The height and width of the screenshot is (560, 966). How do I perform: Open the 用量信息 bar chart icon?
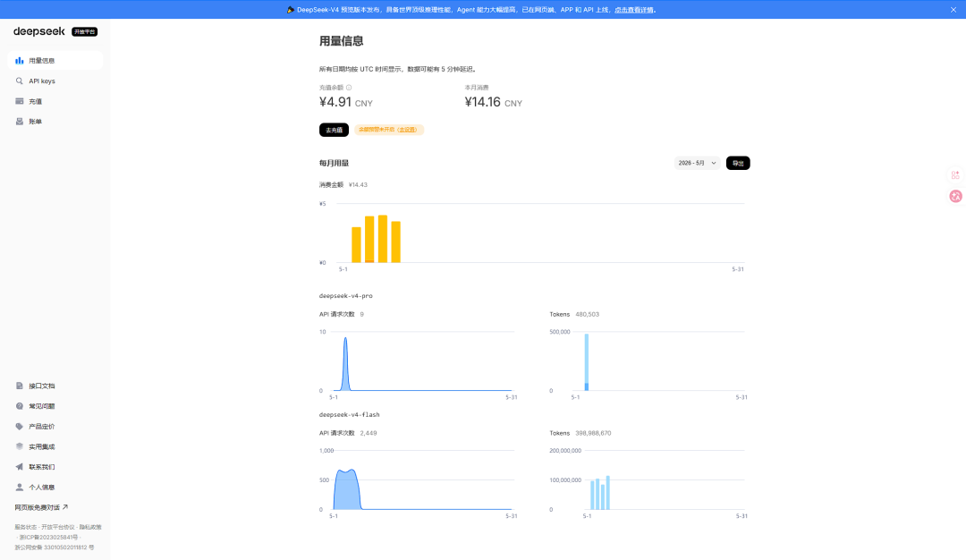(19, 60)
